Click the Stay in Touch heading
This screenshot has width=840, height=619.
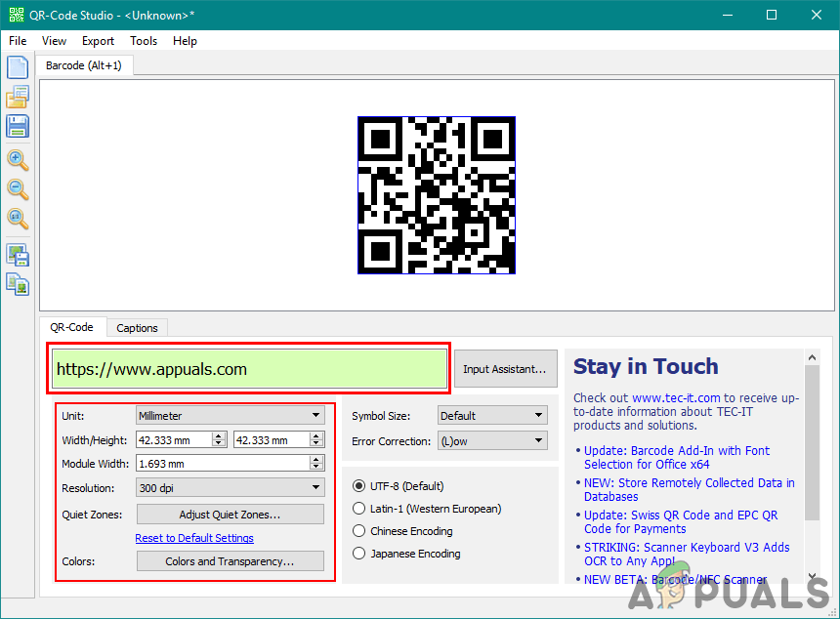(x=646, y=367)
